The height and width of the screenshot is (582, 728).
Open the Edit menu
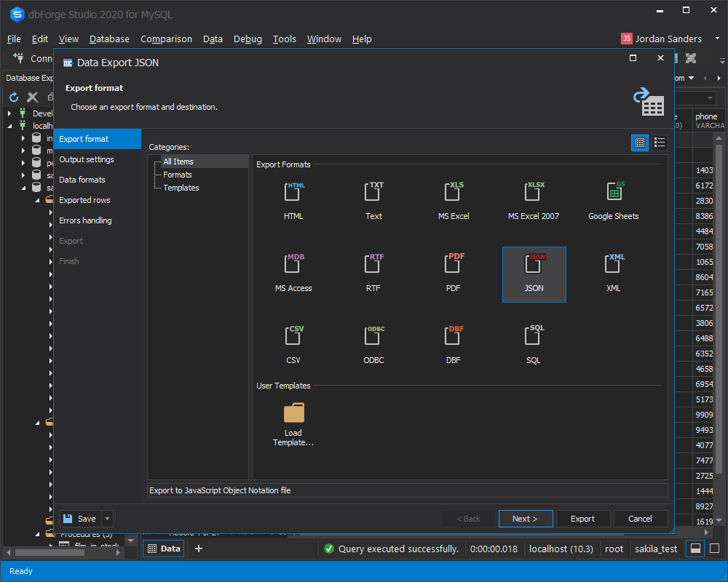(x=40, y=39)
